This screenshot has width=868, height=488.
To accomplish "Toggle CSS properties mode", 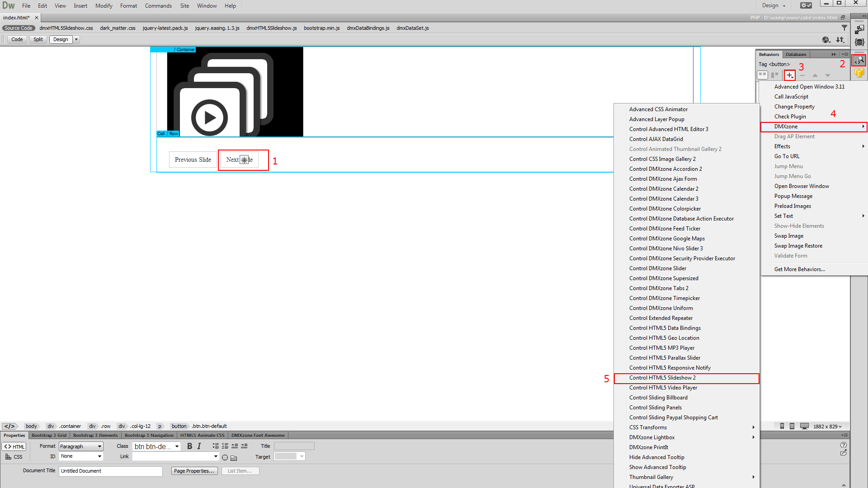I will [x=14, y=457].
